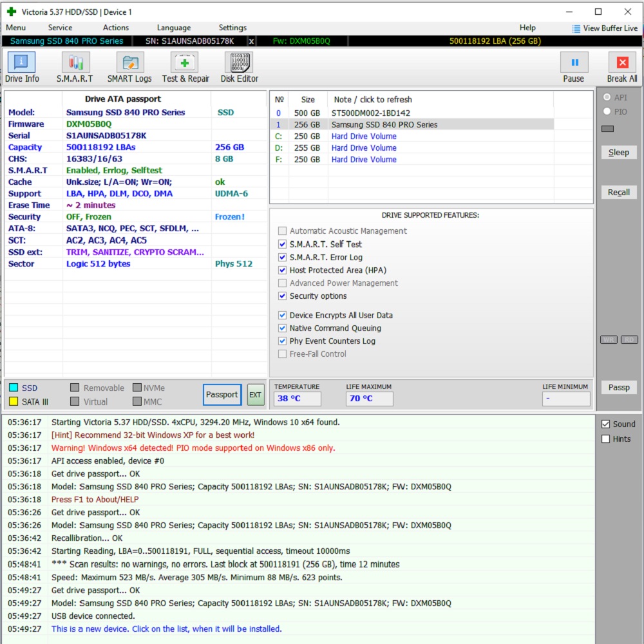Select the D: Hard Drive Volume row
The width and height of the screenshot is (644, 644).
coord(412,148)
